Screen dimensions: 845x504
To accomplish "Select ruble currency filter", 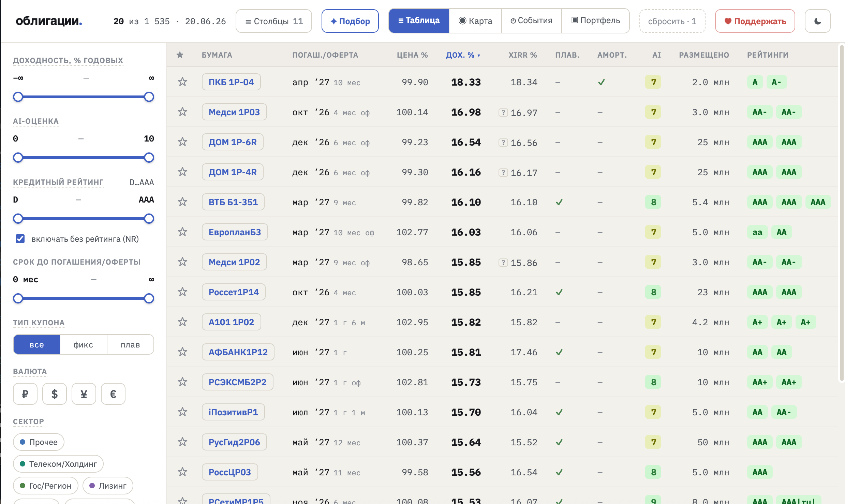I will pyautogui.click(x=25, y=394).
